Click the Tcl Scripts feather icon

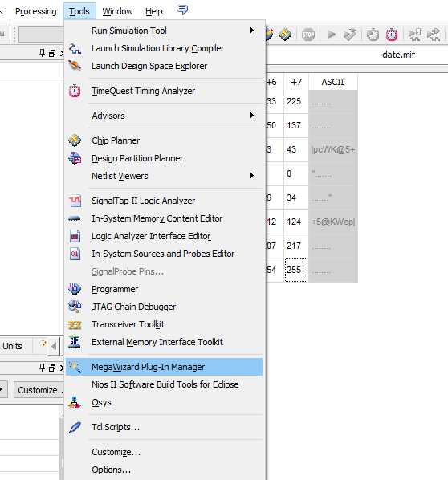(x=75, y=427)
